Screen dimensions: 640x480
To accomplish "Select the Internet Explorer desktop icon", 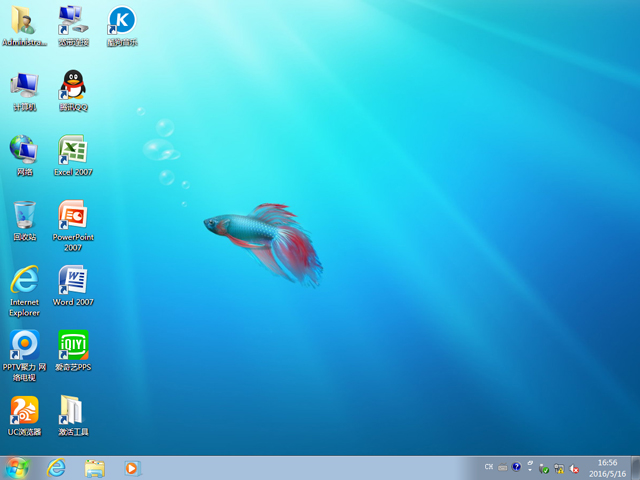I will click(24, 291).
